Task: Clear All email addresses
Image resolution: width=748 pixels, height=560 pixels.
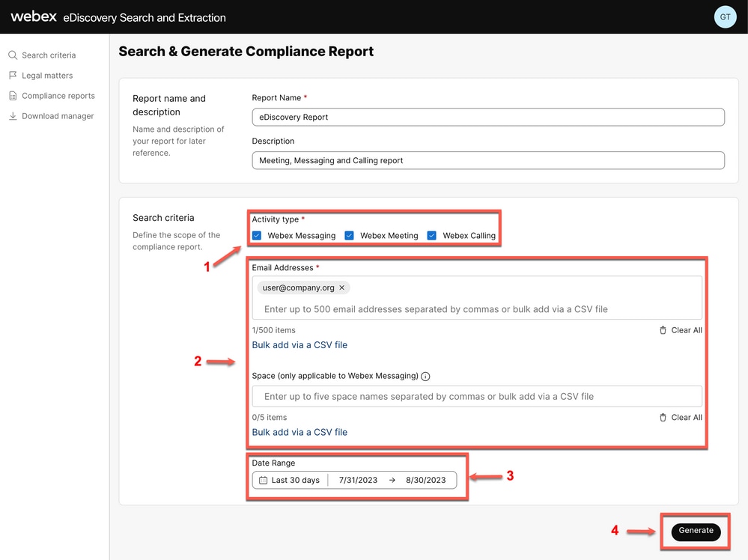Action: coord(687,330)
